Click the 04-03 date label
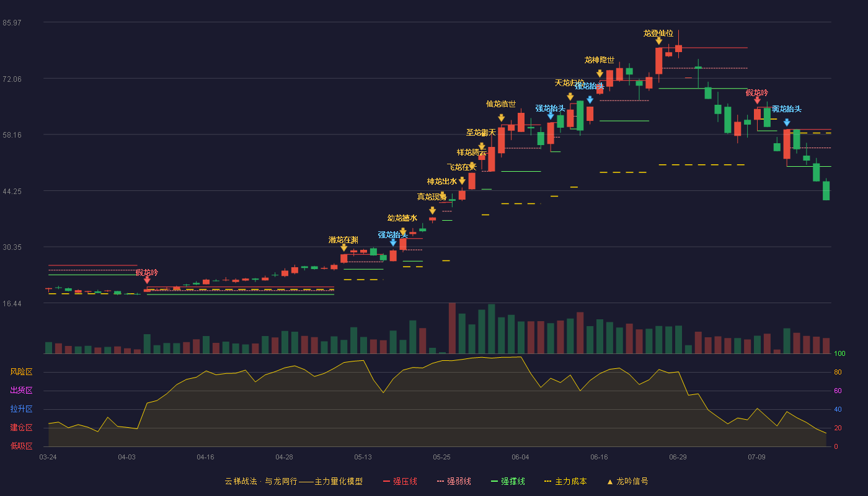Image resolution: width=868 pixels, height=496 pixels. [x=126, y=457]
